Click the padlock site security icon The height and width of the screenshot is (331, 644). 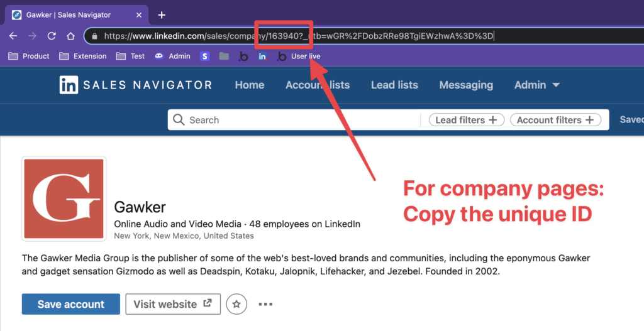click(95, 36)
